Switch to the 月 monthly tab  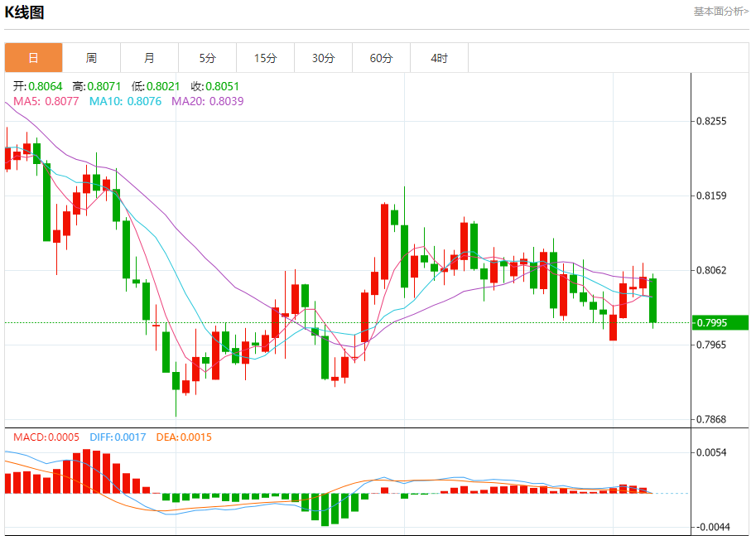tap(150, 58)
